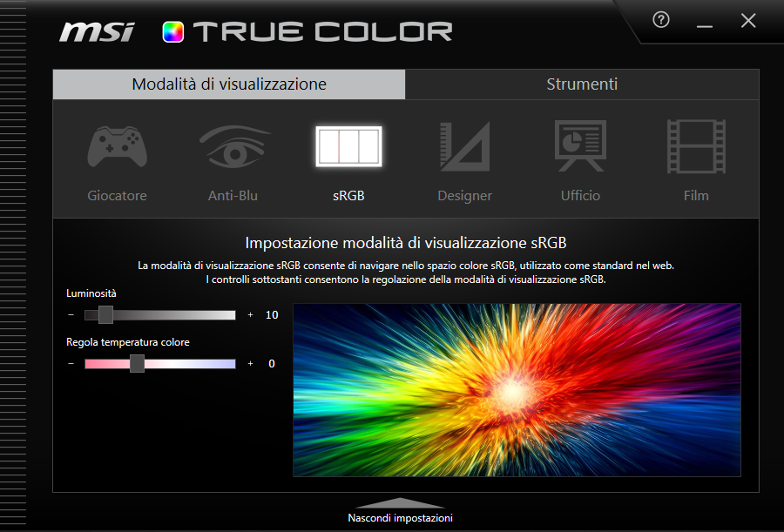
Task: Click the colorful preview image thumbnail
Action: point(517,389)
